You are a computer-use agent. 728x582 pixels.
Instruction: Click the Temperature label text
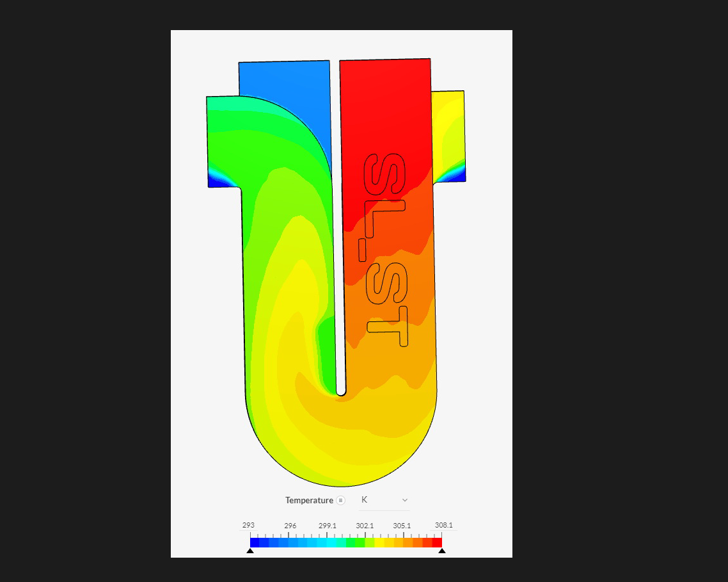click(x=310, y=500)
